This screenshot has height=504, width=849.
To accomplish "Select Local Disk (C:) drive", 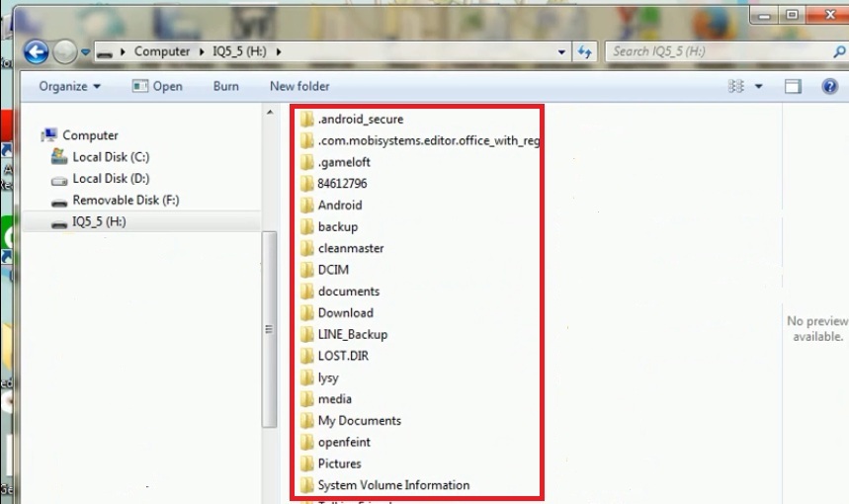I will (110, 157).
